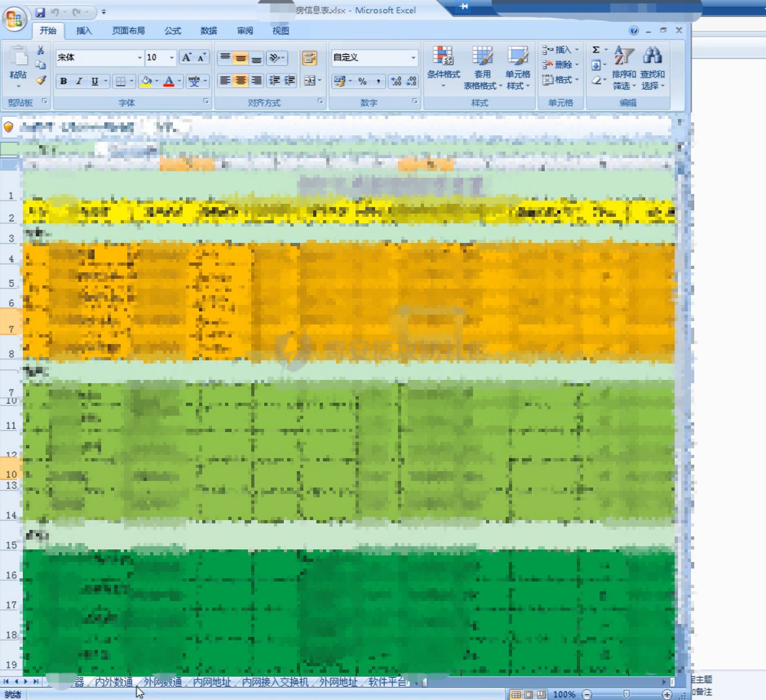Zoom out with the minus button

(x=587, y=694)
